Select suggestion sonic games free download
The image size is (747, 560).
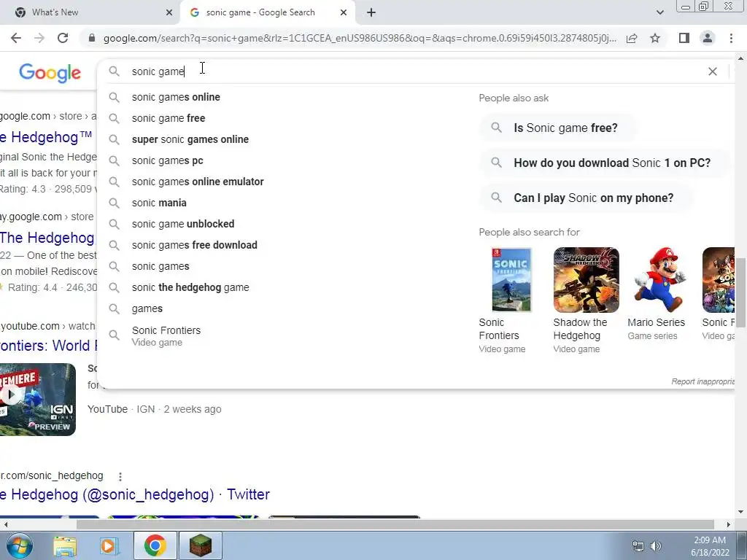tap(194, 245)
